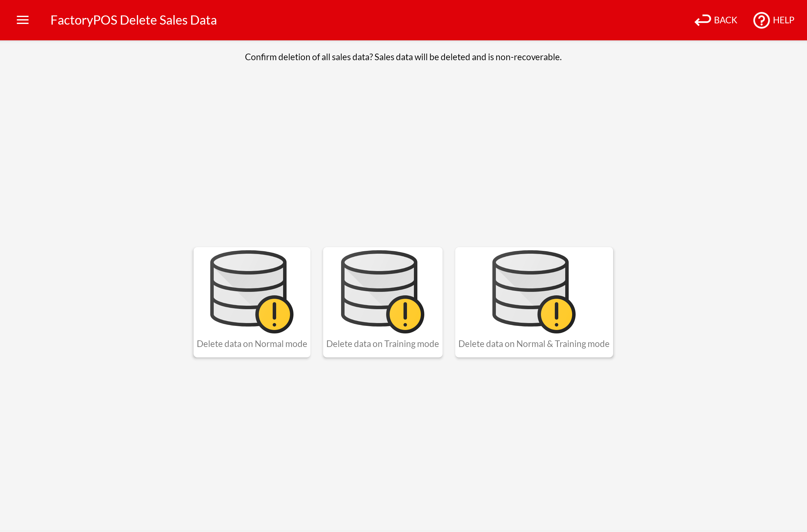
Task: Click top disk of Normal mode database
Action: coord(248,262)
